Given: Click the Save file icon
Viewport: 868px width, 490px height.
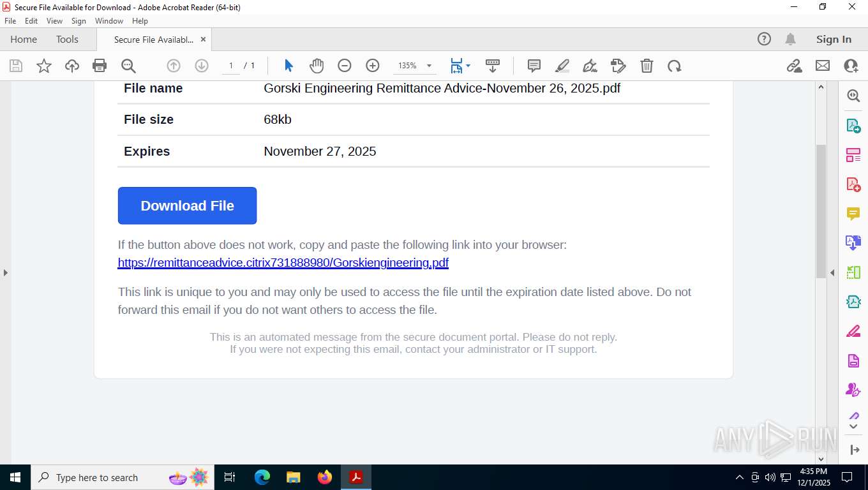Looking at the screenshot, I should click(16, 66).
